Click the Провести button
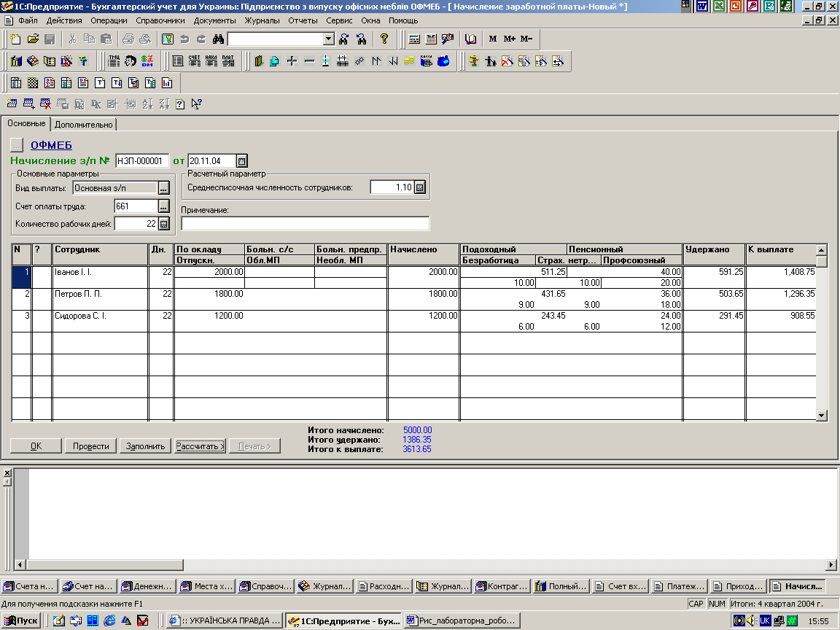The height and width of the screenshot is (630, 840). coord(90,446)
